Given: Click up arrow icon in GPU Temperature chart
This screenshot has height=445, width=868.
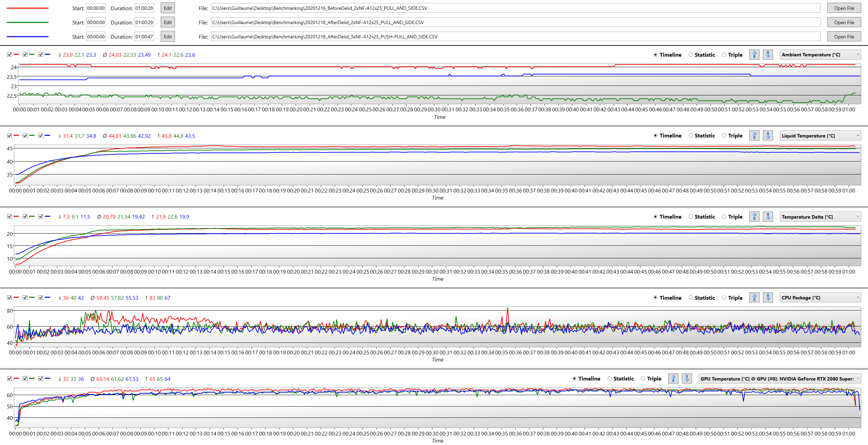Looking at the screenshot, I should coord(673,378).
